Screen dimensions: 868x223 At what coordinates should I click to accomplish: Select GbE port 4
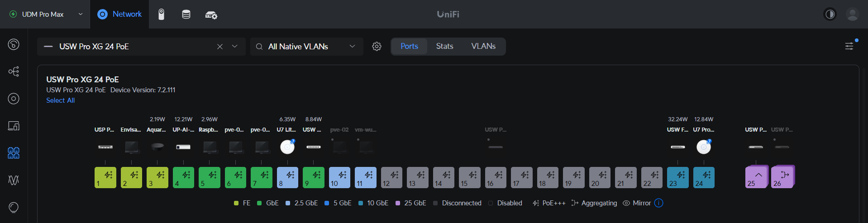(183, 177)
